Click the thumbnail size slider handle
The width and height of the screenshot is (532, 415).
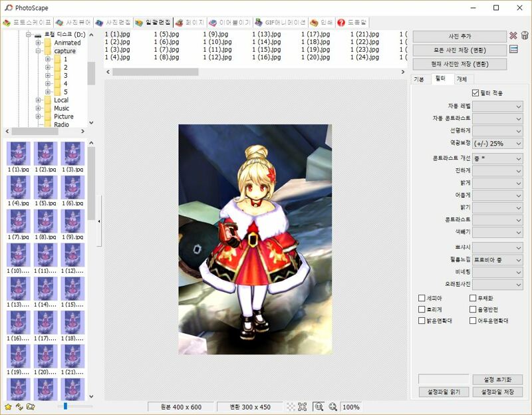coord(65,406)
